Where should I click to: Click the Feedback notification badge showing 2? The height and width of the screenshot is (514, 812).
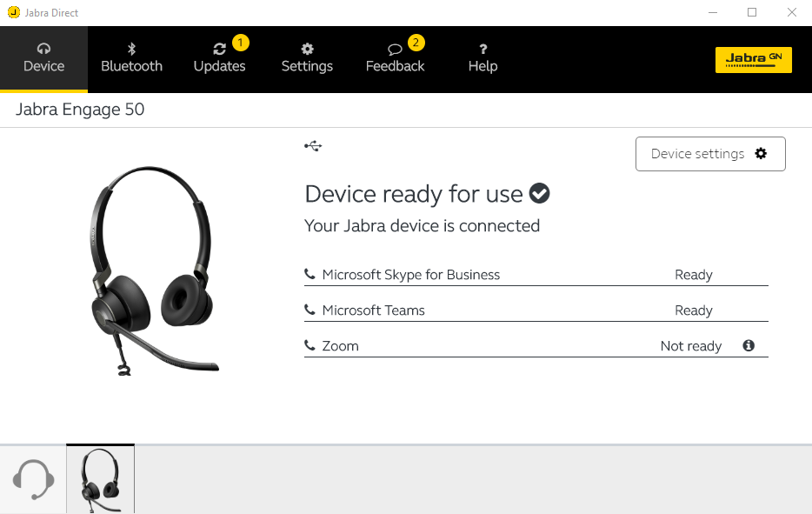click(x=416, y=43)
